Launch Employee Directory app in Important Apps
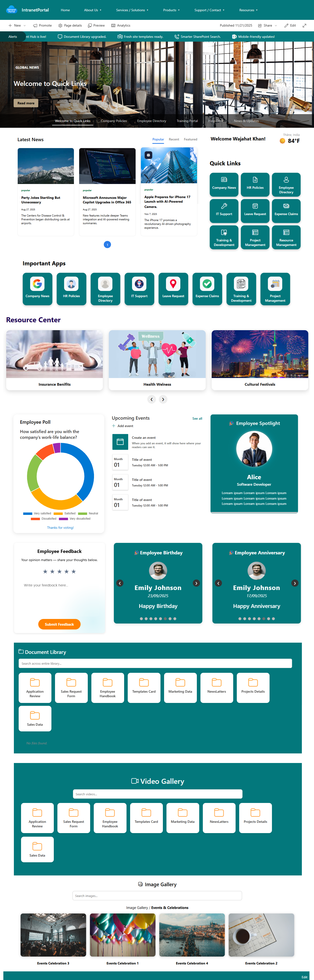Image resolution: width=314 pixels, height=980 pixels. [105, 289]
